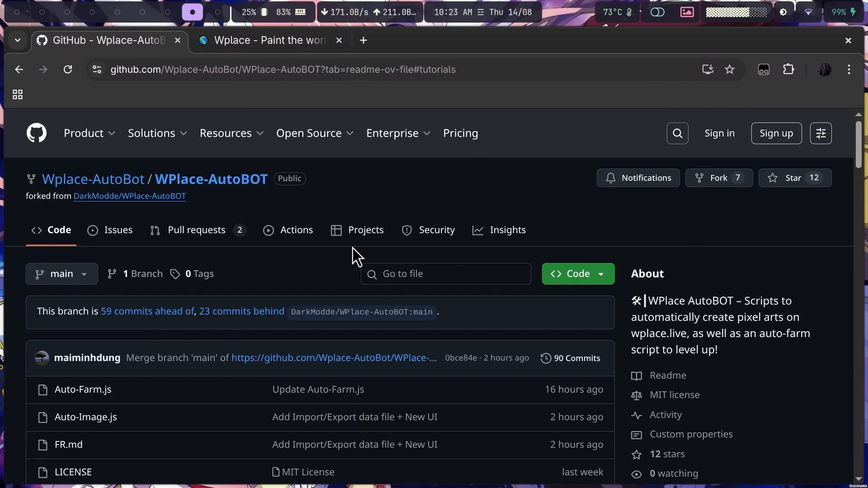The width and height of the screenshot is (868, 488).
Task: Switch to the Pull requests tab
Action: tap(198, 230)
